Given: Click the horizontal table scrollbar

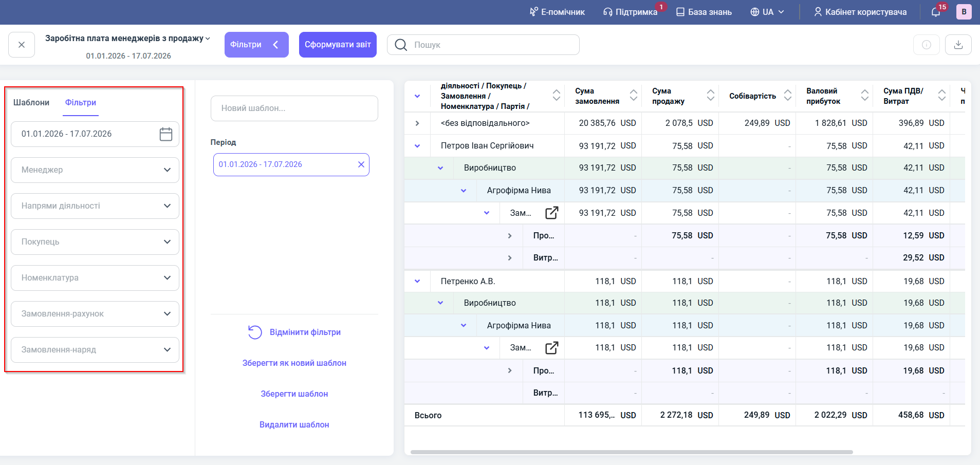Looking at the screenshot, I should click(x=632, y=452).
